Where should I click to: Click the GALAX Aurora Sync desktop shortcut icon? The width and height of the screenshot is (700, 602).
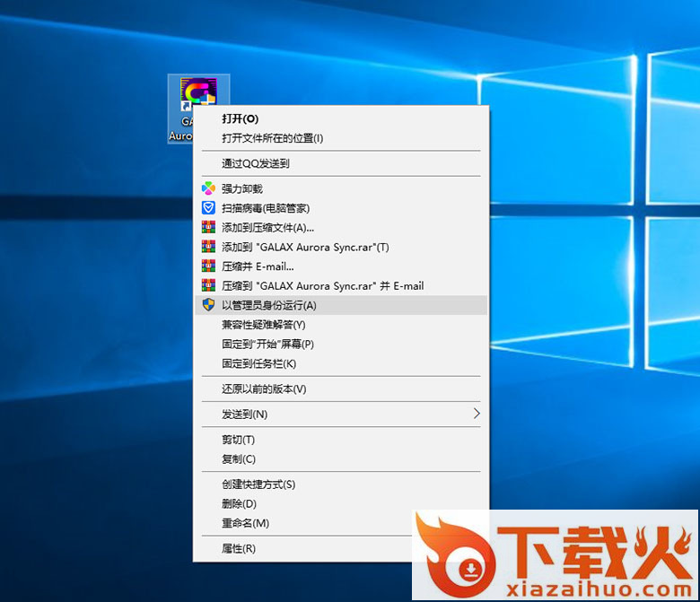pyautogui.click(x=198, y=95)
